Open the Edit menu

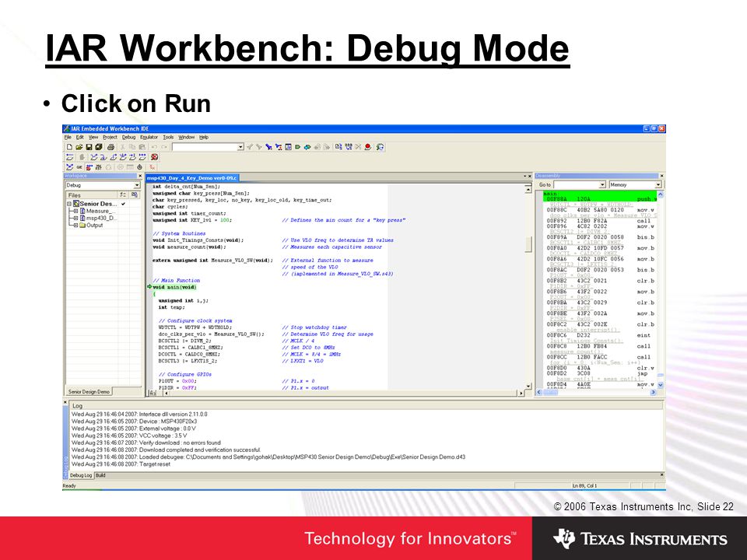click(80, 137)
